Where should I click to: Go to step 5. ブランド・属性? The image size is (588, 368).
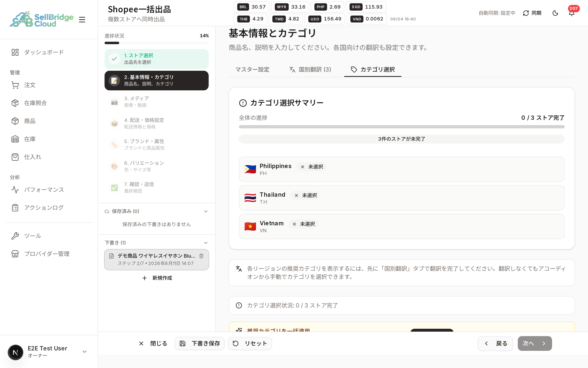pyautogui.click(x=156, y=145)
